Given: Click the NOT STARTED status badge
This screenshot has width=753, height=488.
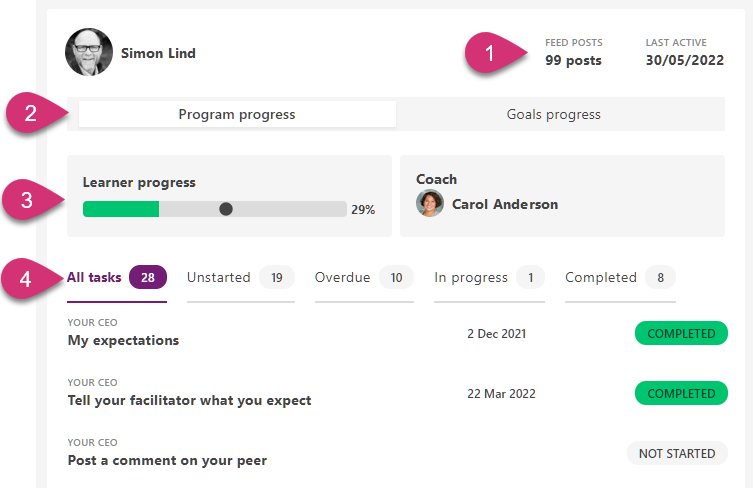Looking at the screenshot, I should [676, 453].
